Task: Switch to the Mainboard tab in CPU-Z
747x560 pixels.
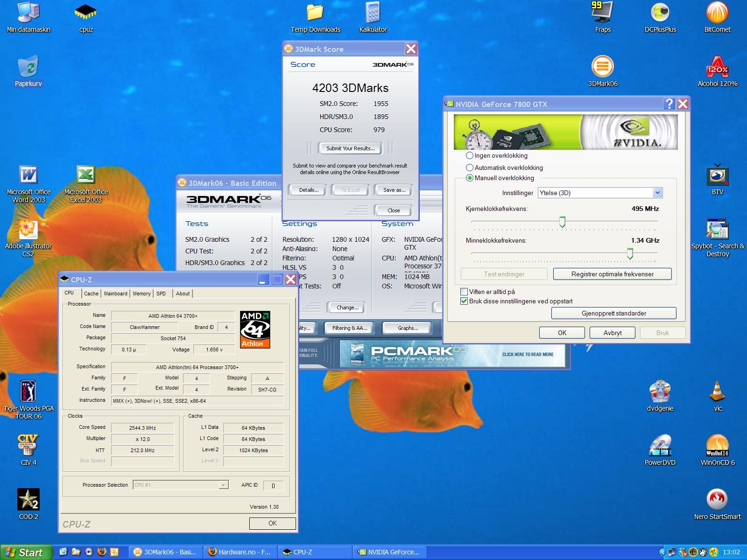Action: (115, 294)
